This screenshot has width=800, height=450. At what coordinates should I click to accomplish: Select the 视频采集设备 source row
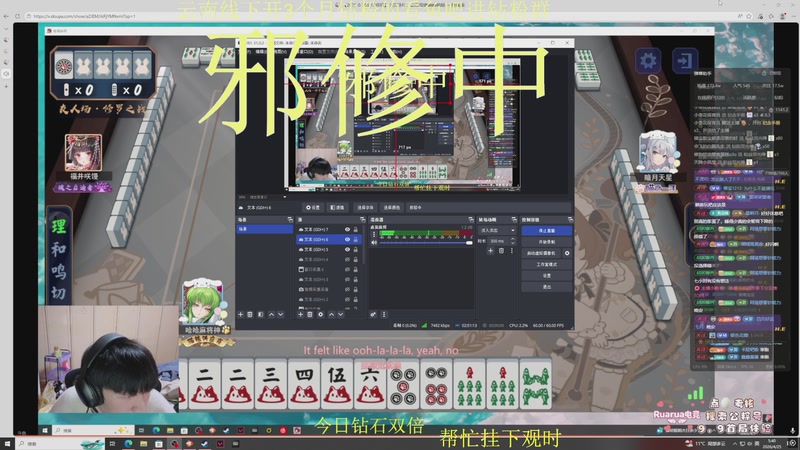(330, 289)
